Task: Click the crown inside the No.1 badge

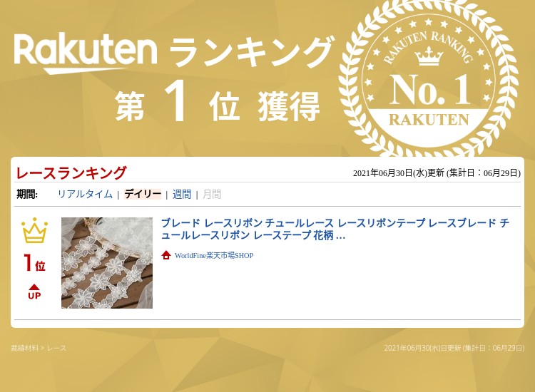Action: coord(429,56)
